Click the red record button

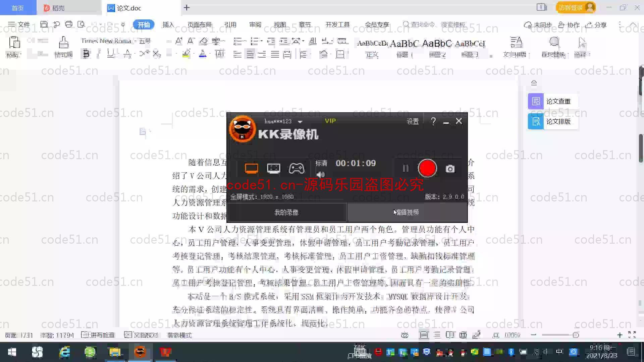click(x=427, y=168)
